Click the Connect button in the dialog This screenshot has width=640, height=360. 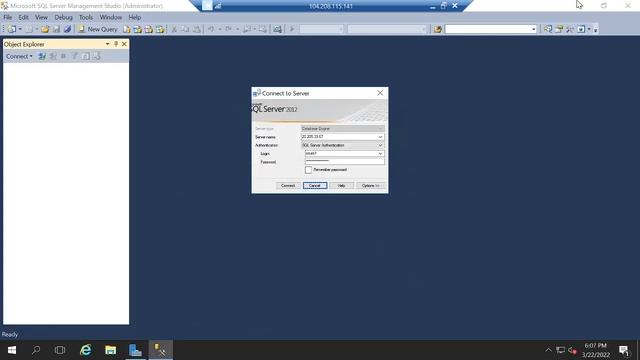point(288,186)
